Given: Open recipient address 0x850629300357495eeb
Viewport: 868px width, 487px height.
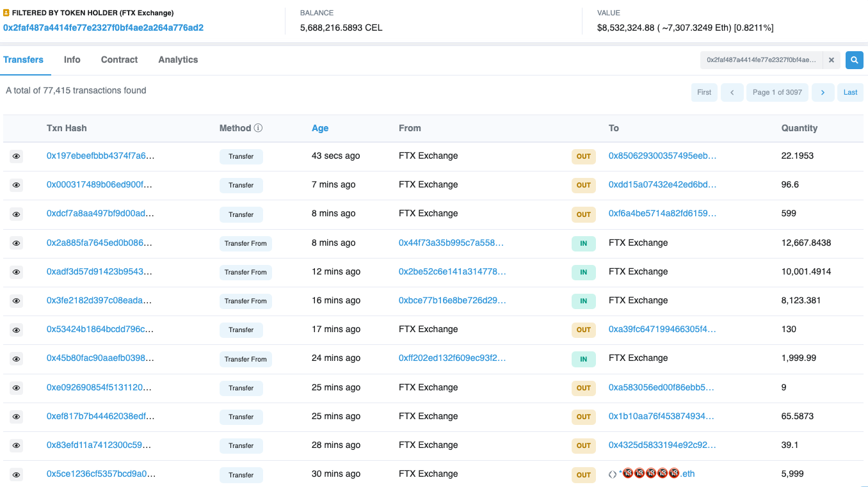Looking at the screenshot, I should point(663,156).
